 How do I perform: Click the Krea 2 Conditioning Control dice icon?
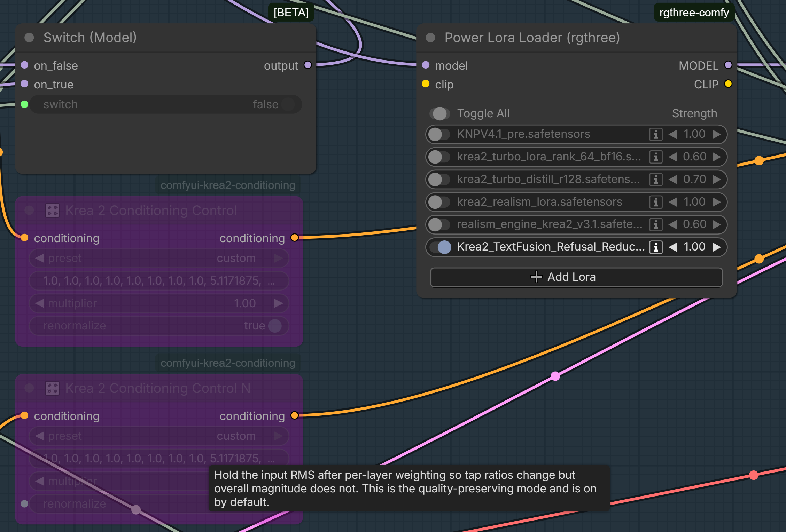[x=52, y=211]
